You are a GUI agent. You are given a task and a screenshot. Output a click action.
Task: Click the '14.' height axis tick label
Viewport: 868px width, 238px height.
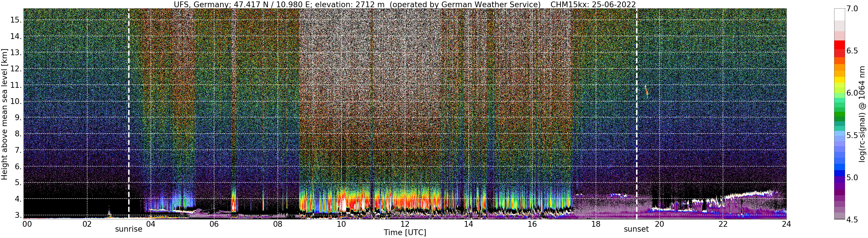[16, 36]
